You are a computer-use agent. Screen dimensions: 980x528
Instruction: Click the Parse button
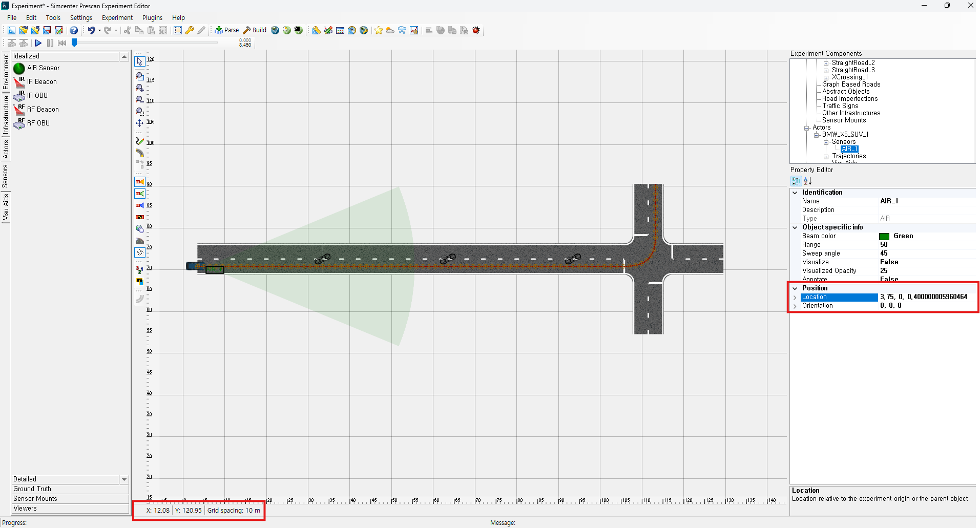(x=227, y=30)
